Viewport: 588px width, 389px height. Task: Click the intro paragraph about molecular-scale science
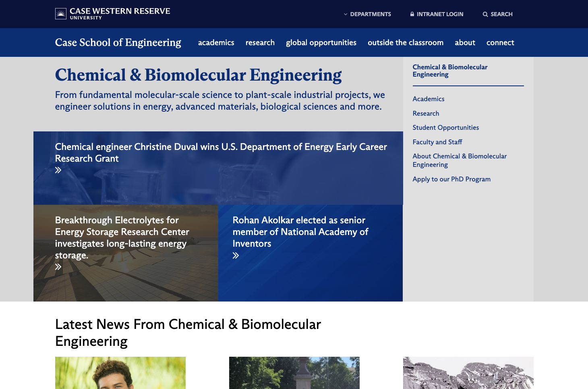pyautogui.click(x=220, y=101)
